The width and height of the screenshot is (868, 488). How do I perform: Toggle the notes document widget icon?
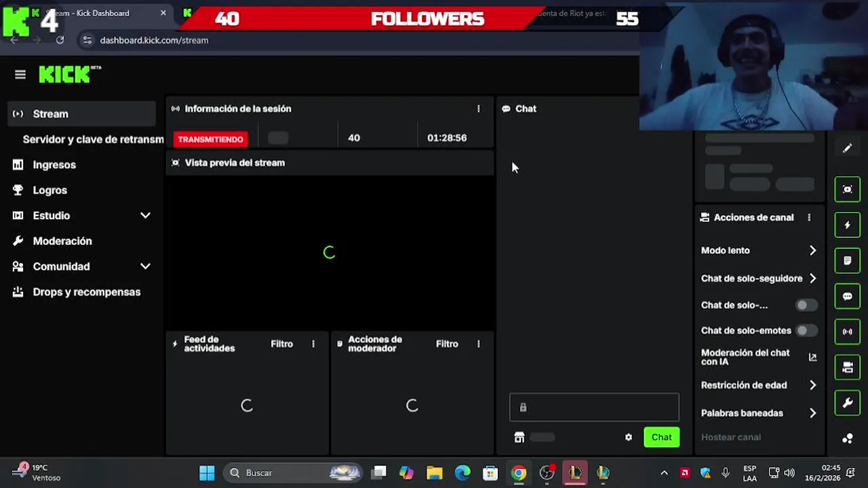pyautogui.click(x=848, y=261)
